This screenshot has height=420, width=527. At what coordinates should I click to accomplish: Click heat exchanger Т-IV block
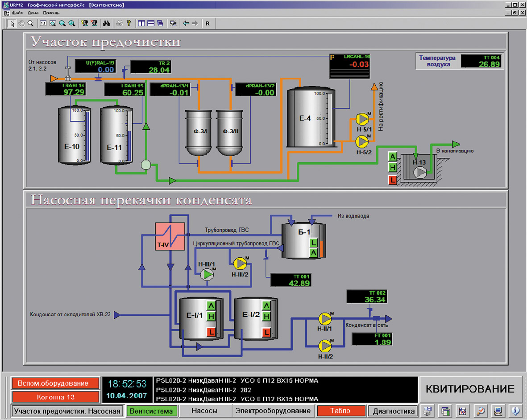pos(170,236)
